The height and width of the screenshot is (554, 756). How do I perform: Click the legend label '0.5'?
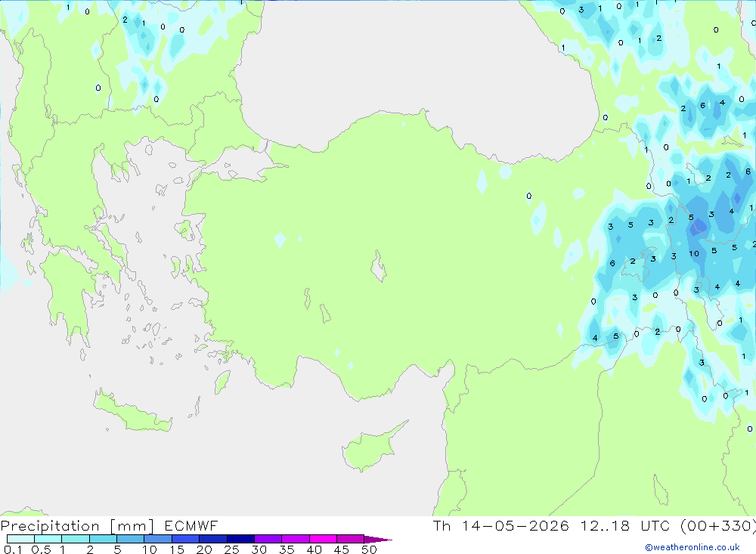click(41, 549)
